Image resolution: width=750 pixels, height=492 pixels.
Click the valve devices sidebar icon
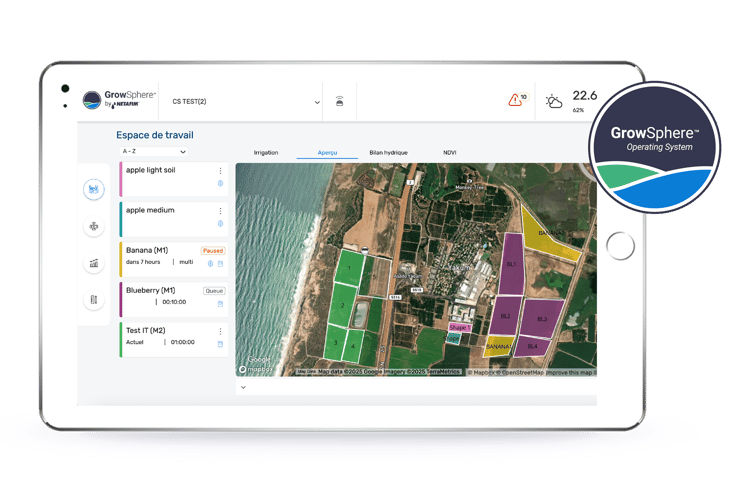click(x=94, y=226)
